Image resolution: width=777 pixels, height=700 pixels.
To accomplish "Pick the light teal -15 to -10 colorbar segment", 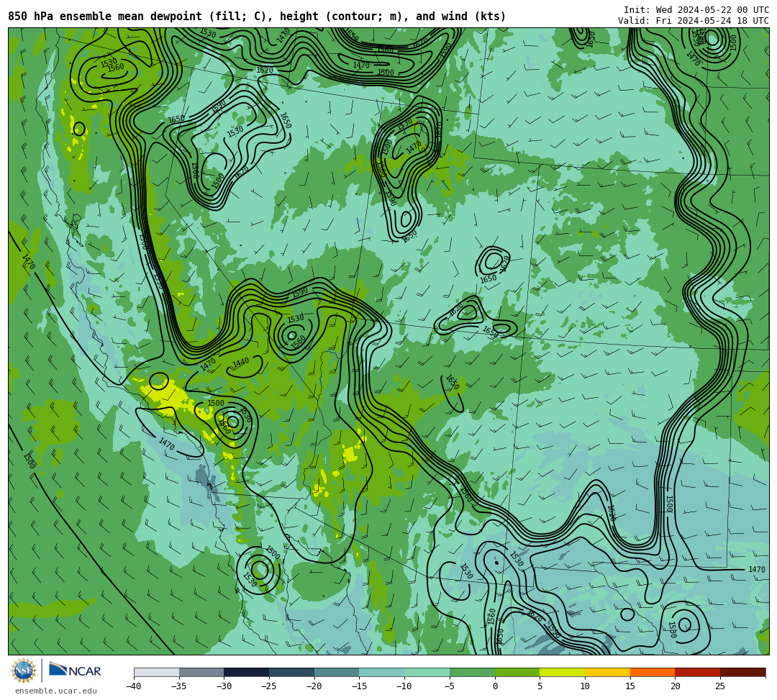I will coord(382,672).
